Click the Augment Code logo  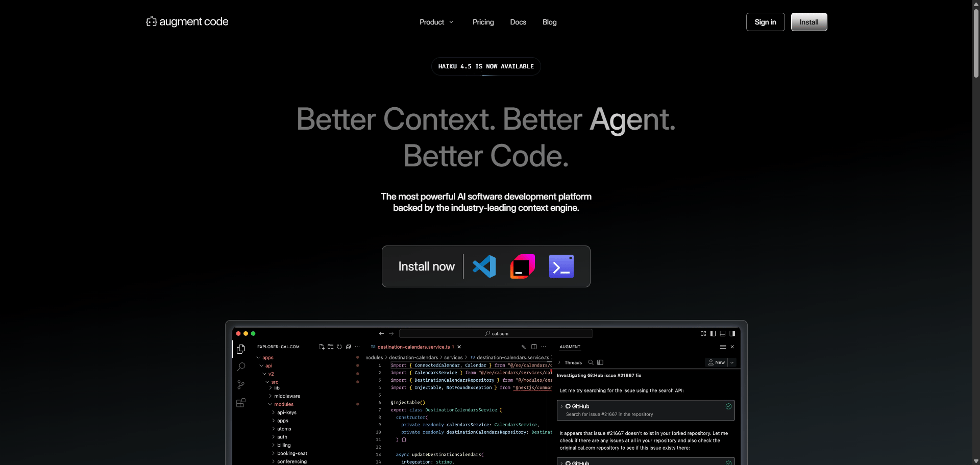(187, 22)
